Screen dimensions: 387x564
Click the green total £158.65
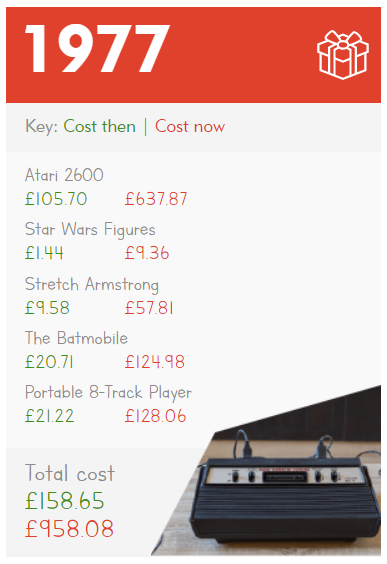(x=65, y=501)
